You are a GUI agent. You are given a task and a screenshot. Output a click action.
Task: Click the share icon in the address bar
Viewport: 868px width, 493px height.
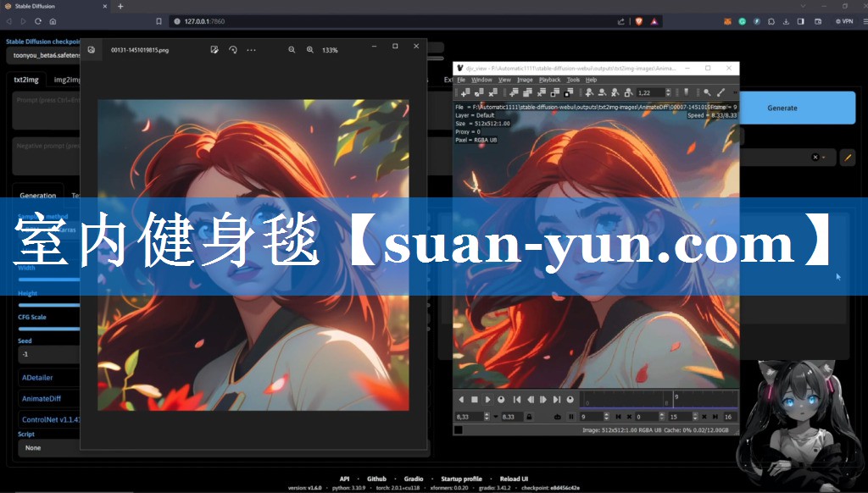(x=620, y=21)
